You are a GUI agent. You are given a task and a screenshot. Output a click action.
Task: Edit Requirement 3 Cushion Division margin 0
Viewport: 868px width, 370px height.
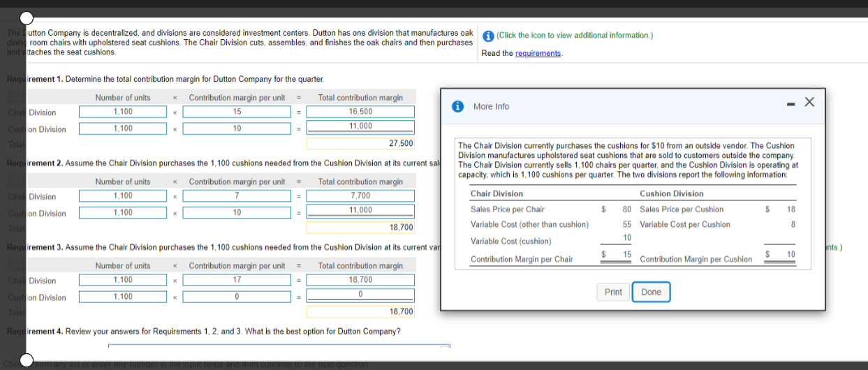point(237,297)
